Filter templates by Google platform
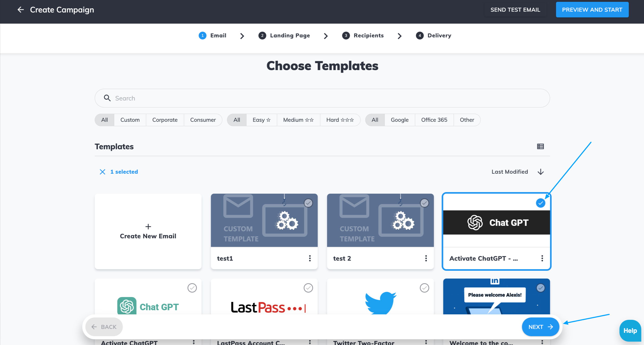This screenshot has width=644, height=345. [x=400, y=120]
